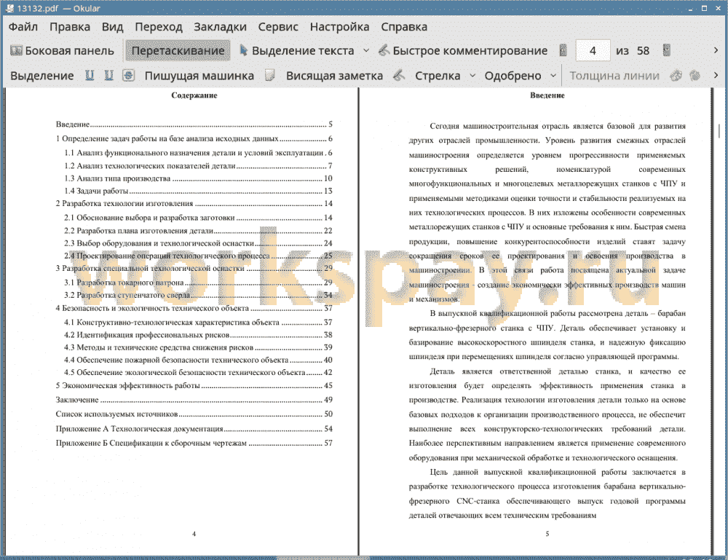Click the Заключение contents entry

pos(194,400)
